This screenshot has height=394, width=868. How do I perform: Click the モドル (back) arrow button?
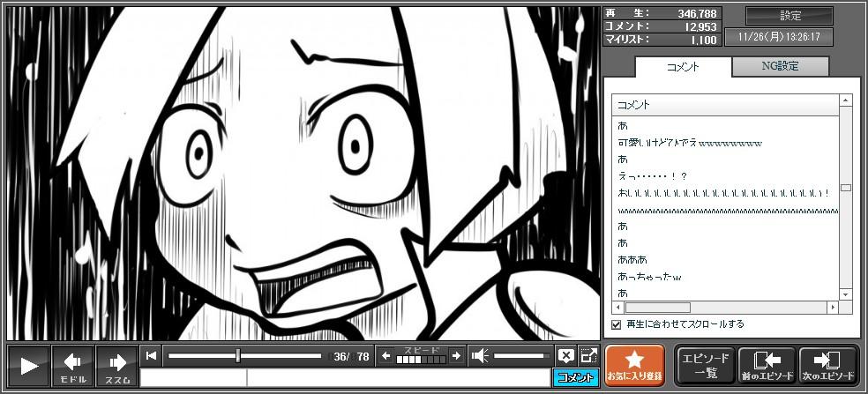point(73,366)
